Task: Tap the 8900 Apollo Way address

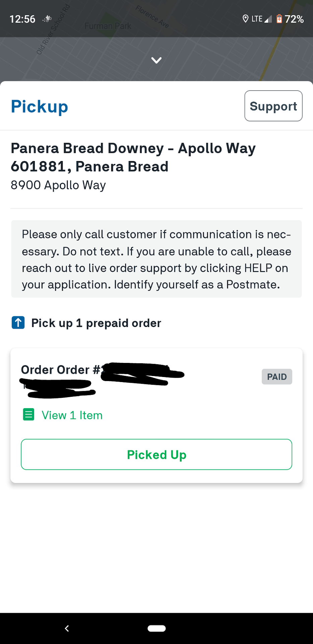Action: (58, 185)
